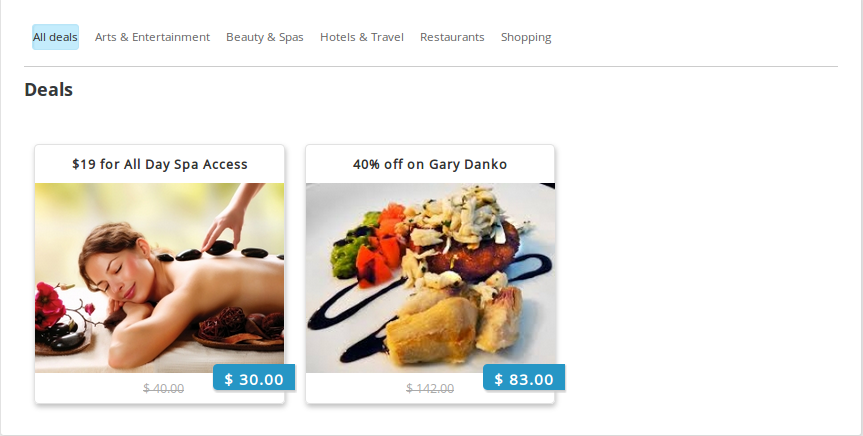Click the red flower in the spa photo

[50, 306]
